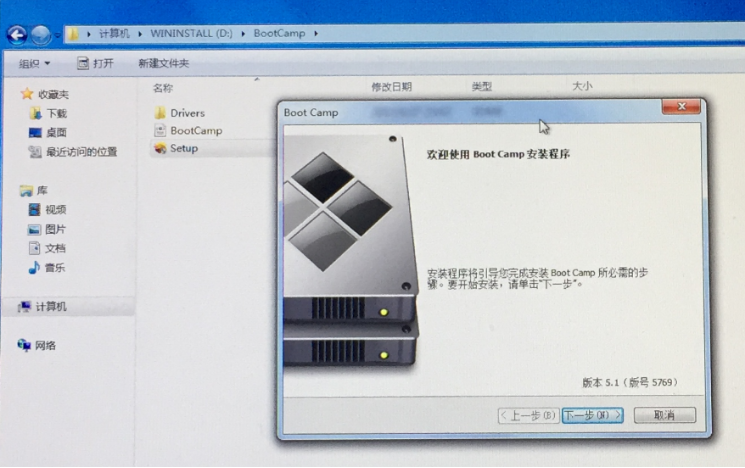Open 下载 in the favorites sidebar
Screen dimensions: 745x468
tap(56, 113)
